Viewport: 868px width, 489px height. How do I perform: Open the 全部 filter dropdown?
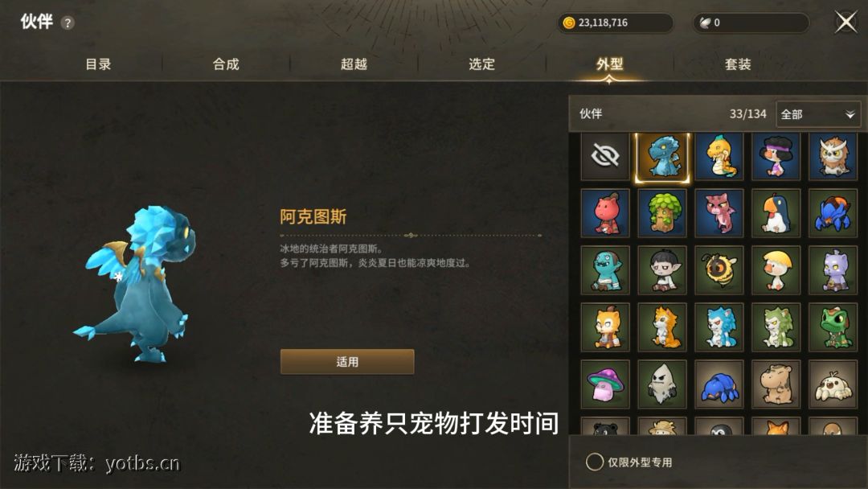[818, 114]
